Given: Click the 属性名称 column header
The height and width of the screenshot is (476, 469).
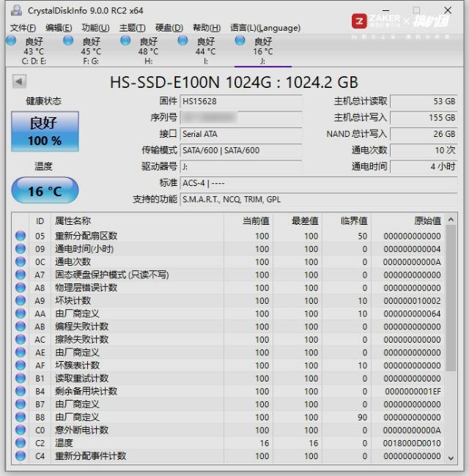Looking at the screenshot, I should (137, 221).
